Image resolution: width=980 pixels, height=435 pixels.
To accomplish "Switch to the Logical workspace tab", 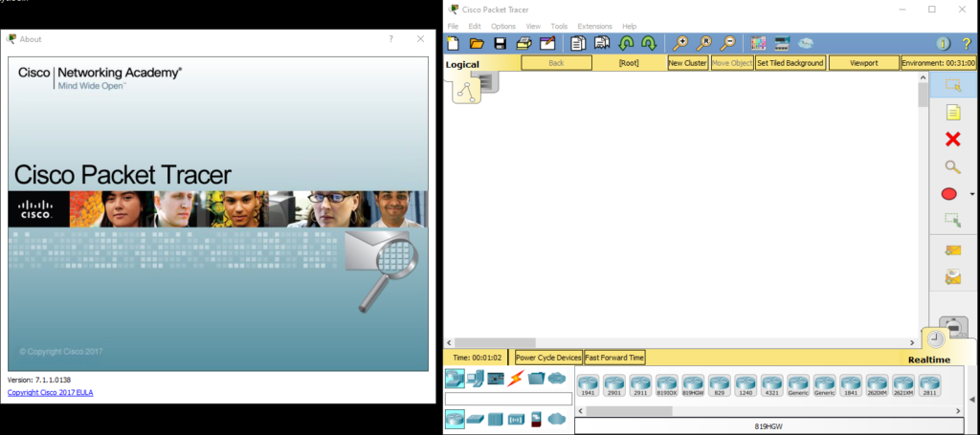I will 462,65.
